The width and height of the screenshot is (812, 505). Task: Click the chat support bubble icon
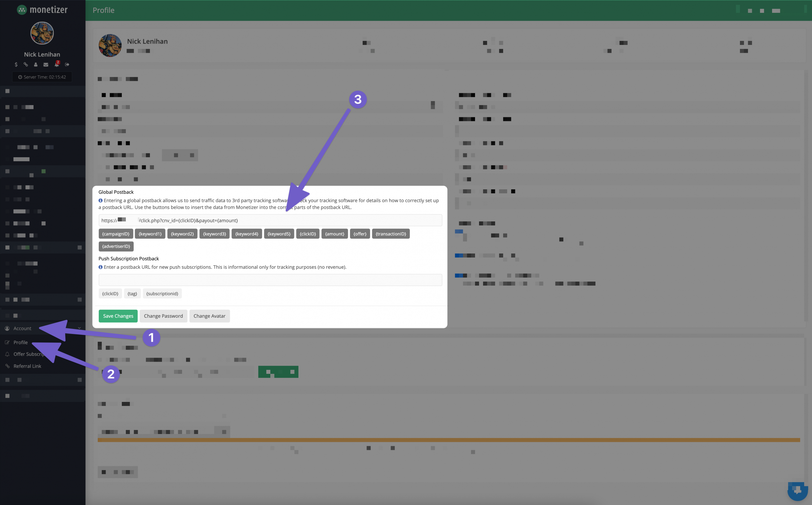[797, 490]
